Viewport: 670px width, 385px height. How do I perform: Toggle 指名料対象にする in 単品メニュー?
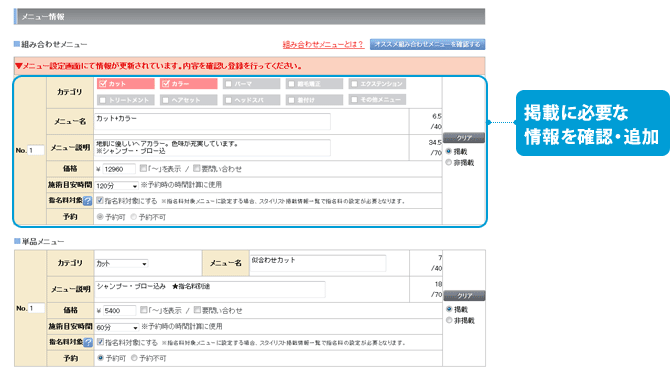(100, 342)
